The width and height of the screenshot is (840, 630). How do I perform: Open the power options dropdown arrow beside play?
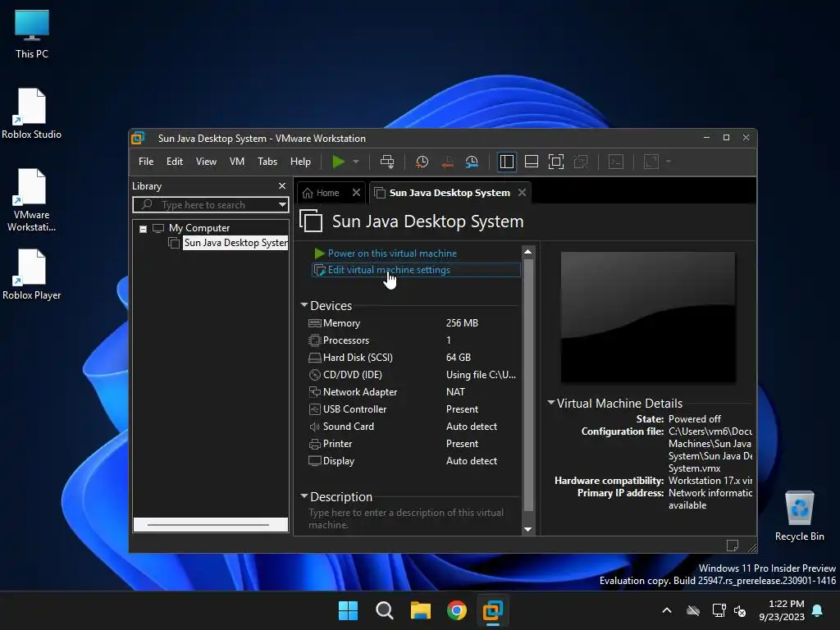[x=356, y=162]
